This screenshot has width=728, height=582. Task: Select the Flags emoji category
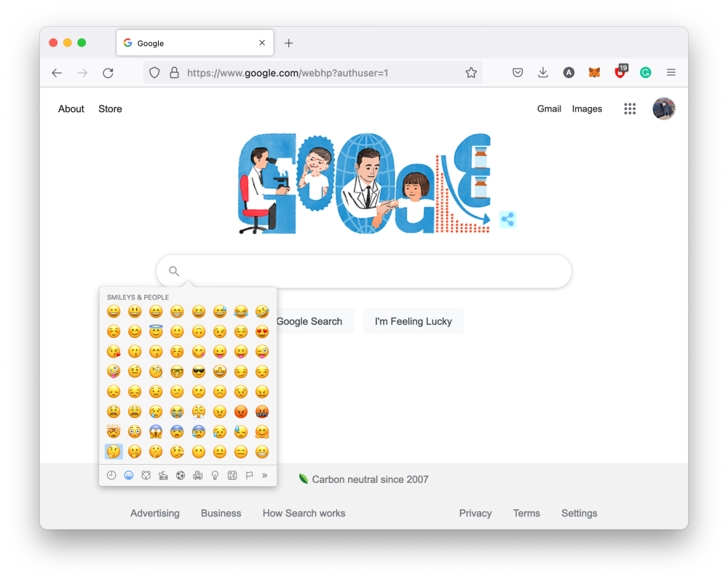point(250,475)
